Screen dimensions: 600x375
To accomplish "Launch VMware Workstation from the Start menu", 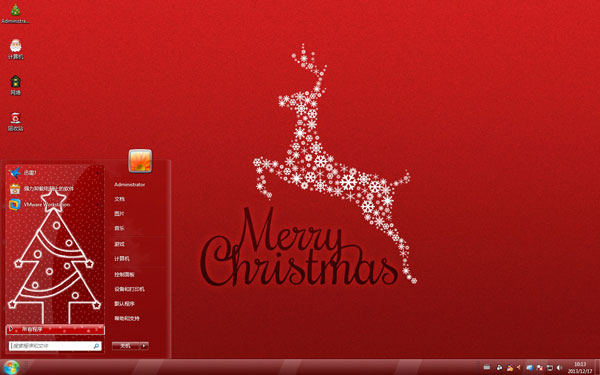I will pos(54,204).
